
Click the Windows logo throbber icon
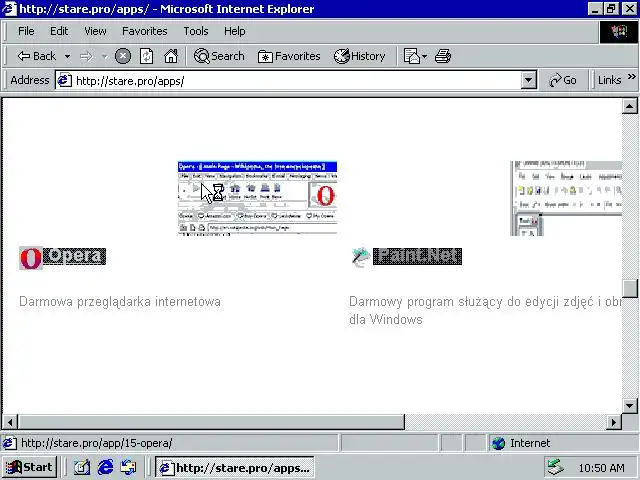[x=619, y=31]
